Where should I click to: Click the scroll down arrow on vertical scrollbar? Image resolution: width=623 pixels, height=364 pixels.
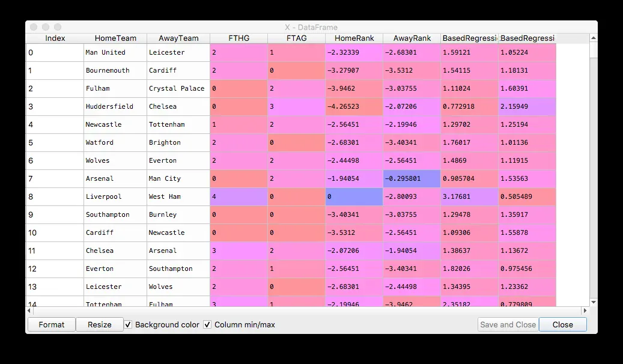pyautogui.click(x=593, y=302)
